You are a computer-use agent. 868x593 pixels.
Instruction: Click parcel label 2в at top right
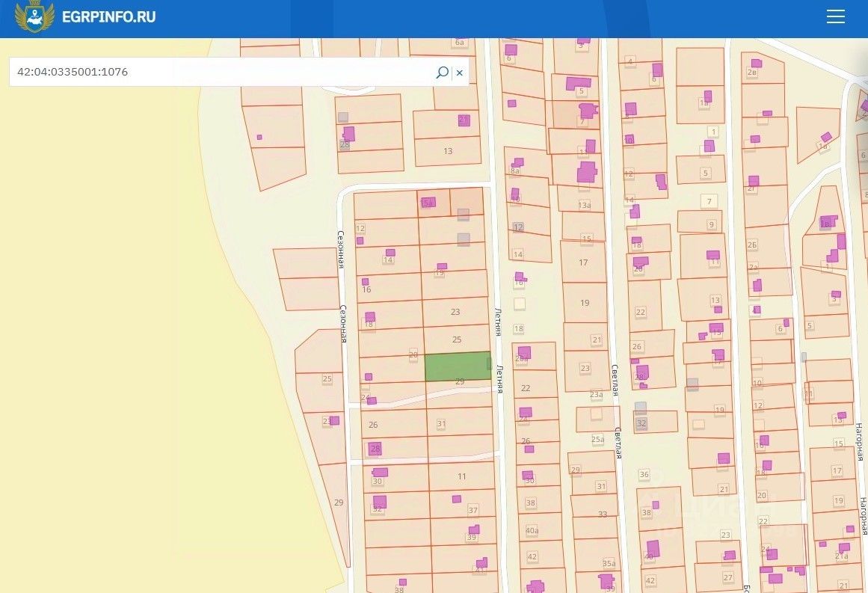pos(752,72)
